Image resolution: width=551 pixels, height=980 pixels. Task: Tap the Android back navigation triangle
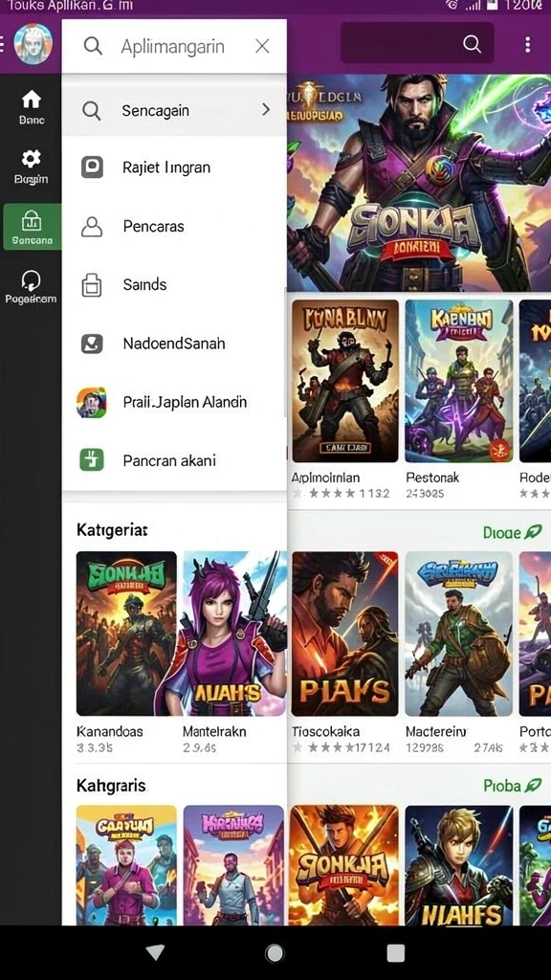click(155, 952)
